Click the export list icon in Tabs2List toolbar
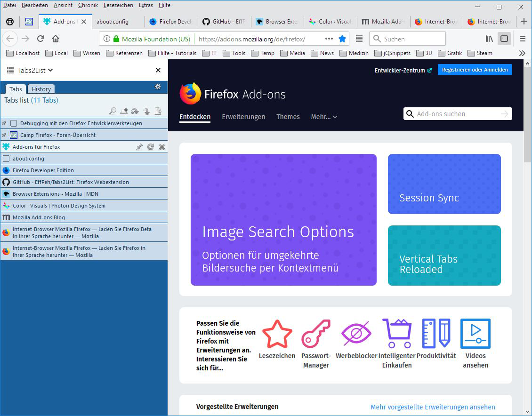 click(x=158, y=111)
